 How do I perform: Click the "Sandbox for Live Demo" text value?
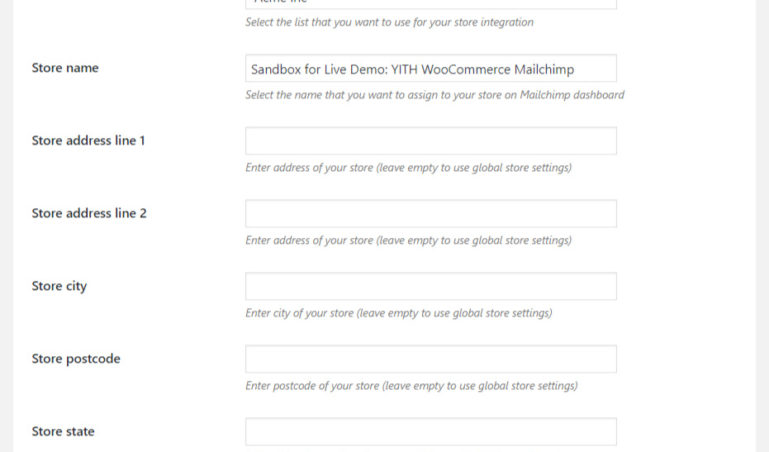[x=419, y=69]
